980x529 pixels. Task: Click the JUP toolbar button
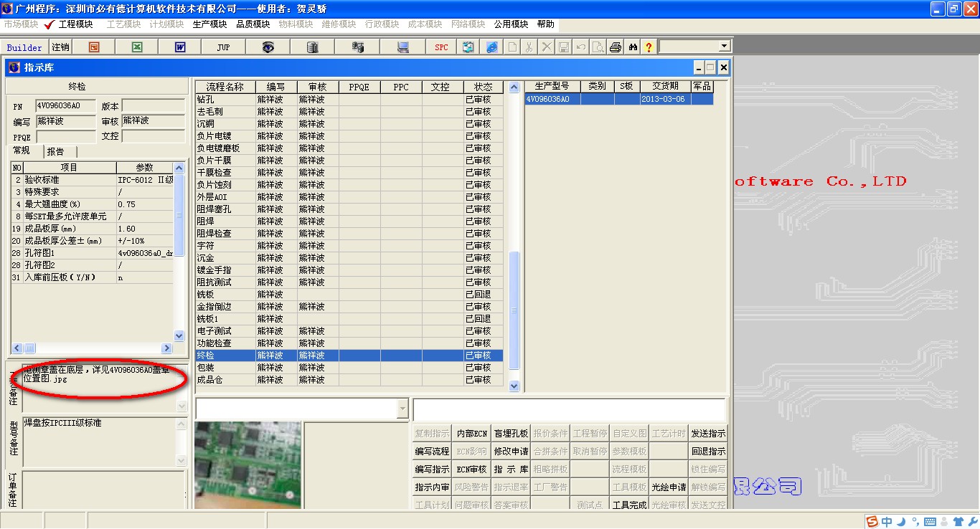(x=223, y=47)
